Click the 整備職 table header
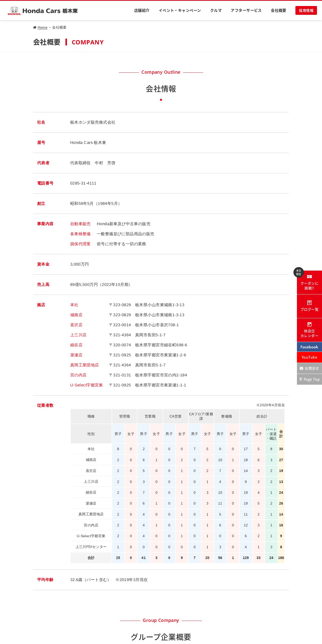 [x=226, y=416]
